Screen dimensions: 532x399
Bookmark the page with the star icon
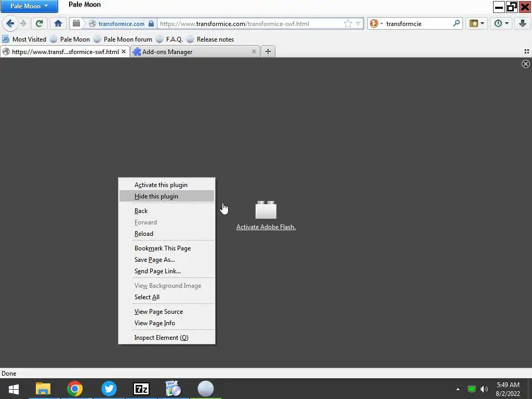[x=348, y=23]
